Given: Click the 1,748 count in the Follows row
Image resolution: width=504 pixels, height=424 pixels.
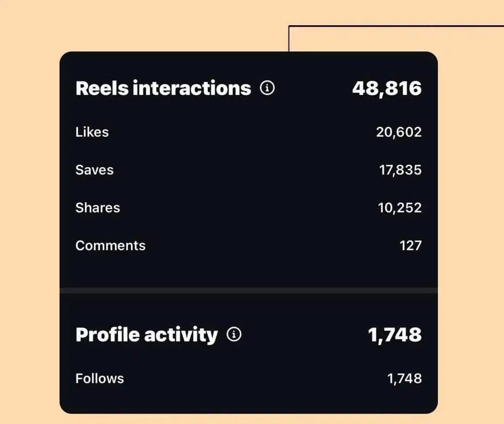Looking at the screenshot, I should click(404, 379).
